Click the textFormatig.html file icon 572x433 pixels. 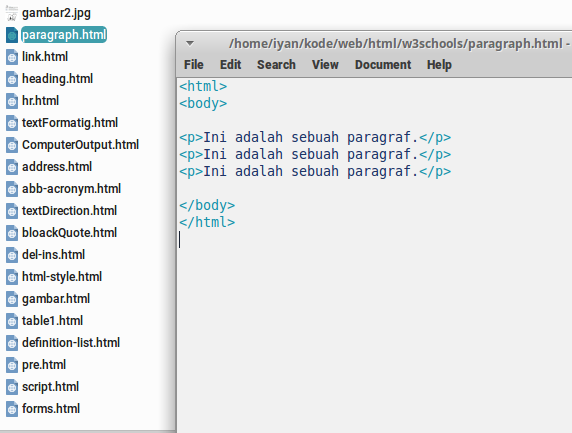tap(12, 123)
